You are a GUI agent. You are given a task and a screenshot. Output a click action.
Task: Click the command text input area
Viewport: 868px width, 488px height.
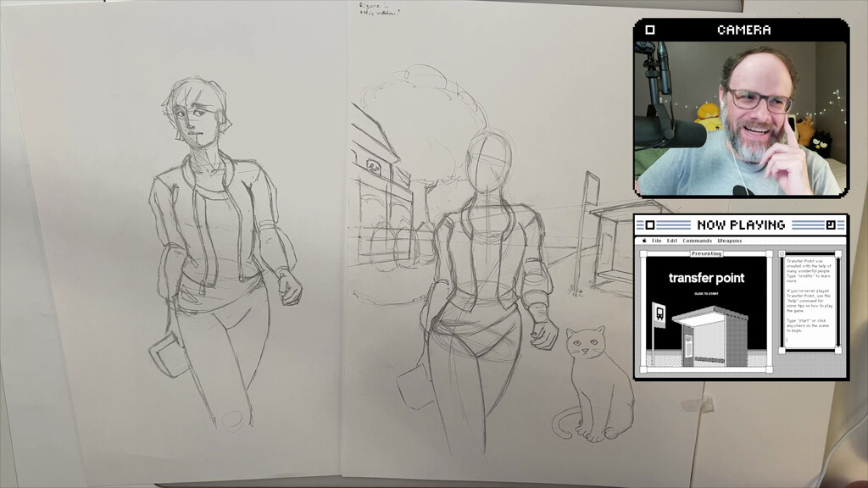(809, 339)
